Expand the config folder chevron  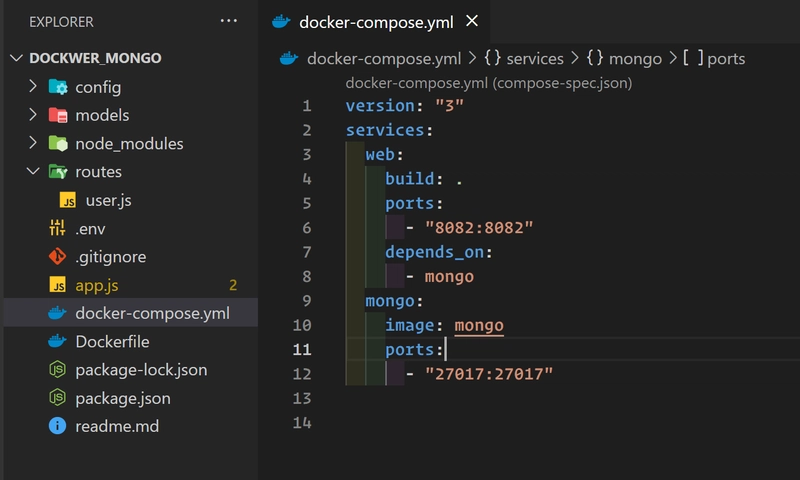coord(33,87)
